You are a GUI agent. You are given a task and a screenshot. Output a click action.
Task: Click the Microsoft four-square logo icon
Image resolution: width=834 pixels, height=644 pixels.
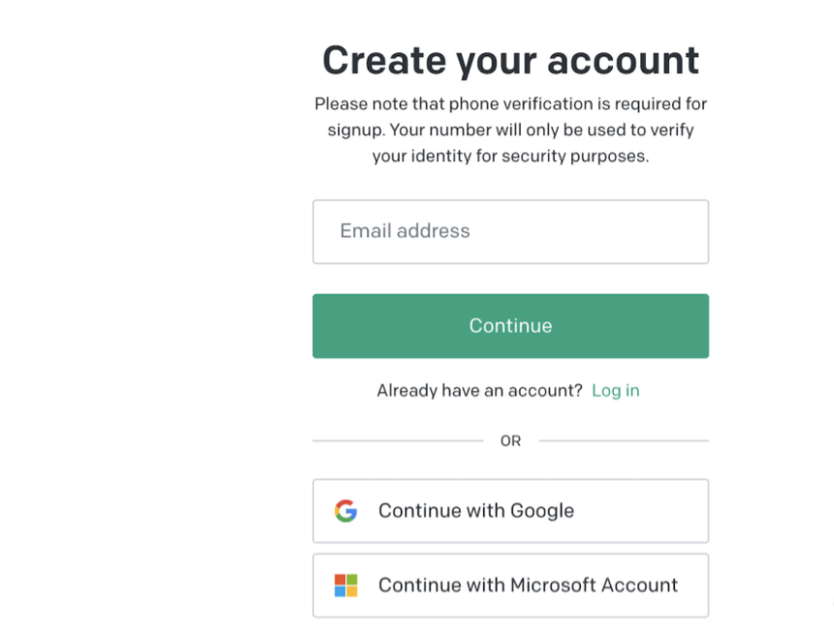345,585
